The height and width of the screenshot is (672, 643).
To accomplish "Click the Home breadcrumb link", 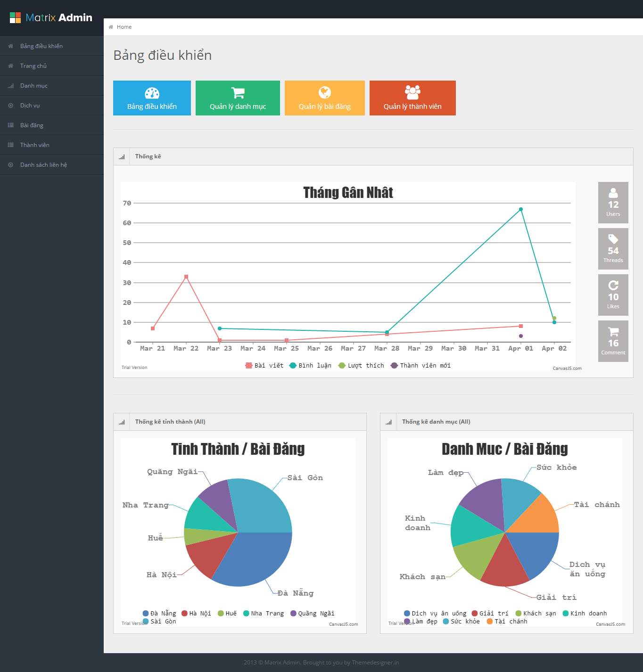I will [x=124, y=27].
